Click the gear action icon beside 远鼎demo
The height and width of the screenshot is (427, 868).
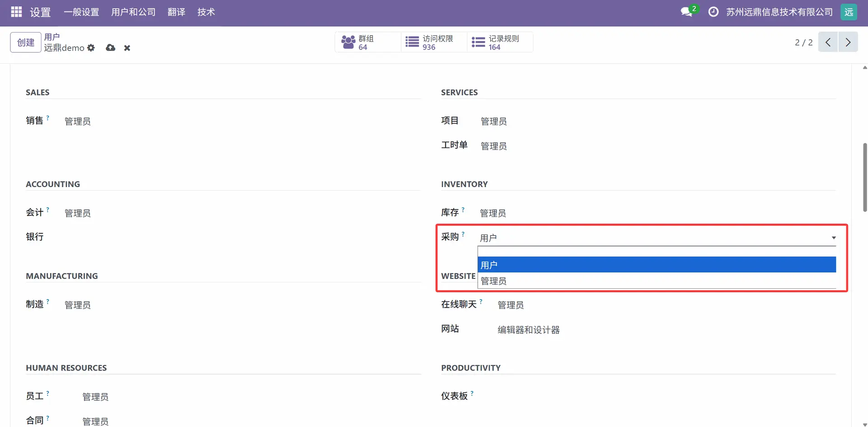pos(91,48)
